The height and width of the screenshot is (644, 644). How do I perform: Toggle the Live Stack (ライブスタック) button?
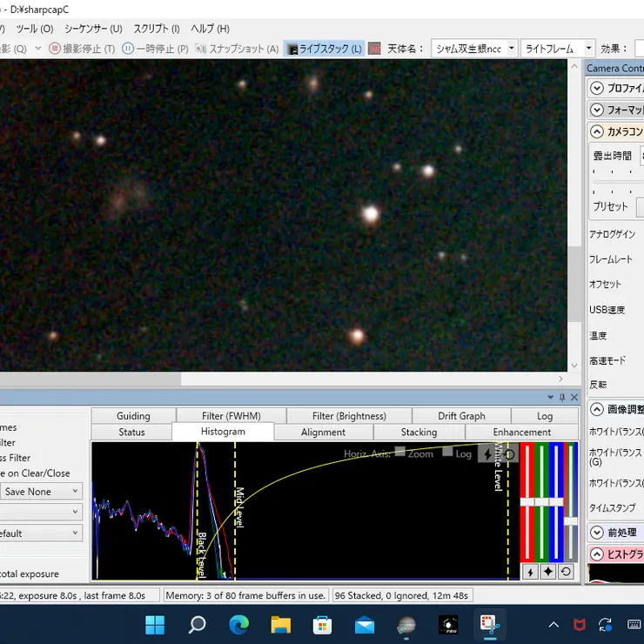pos(324,49)
